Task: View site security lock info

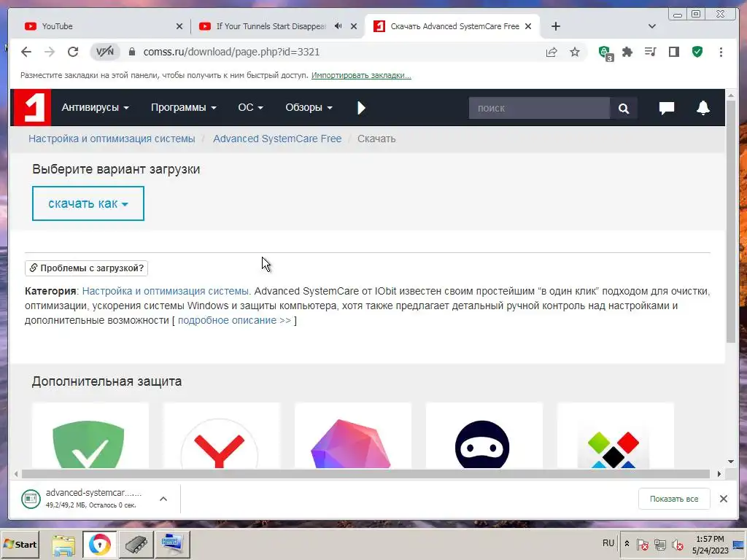Action: pyautogui.click(x=132, y=52)
